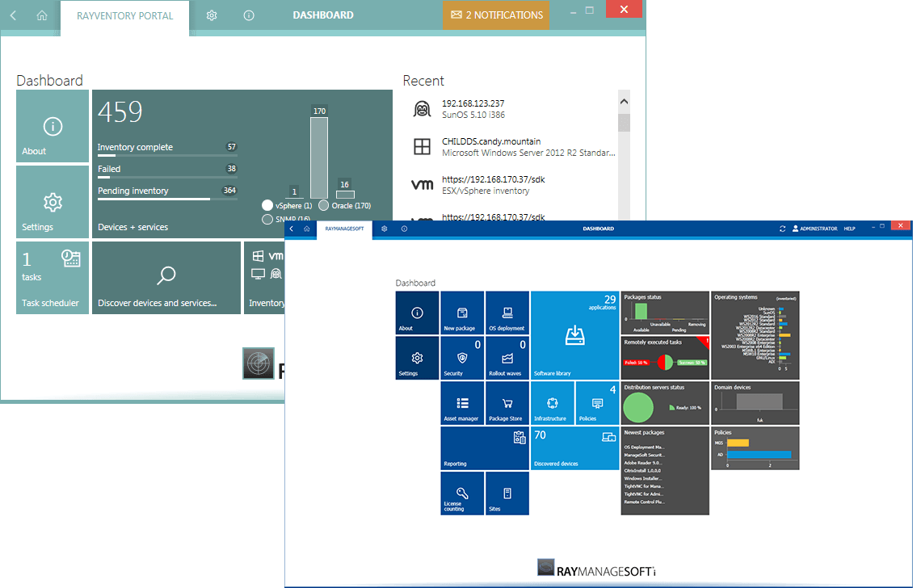Open recent item CHILDDS.candy.mountain
This screenshot has height=588, width=913.
click(x=514, y=147)
